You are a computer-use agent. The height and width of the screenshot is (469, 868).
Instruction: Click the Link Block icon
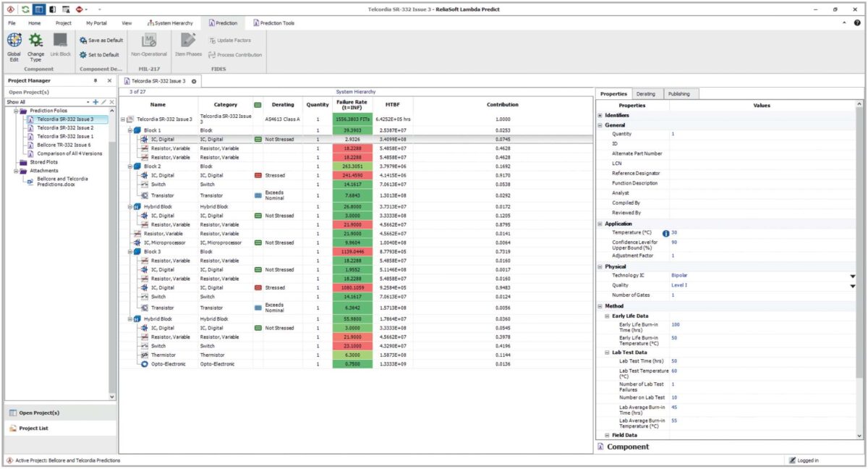coord(61,41)
